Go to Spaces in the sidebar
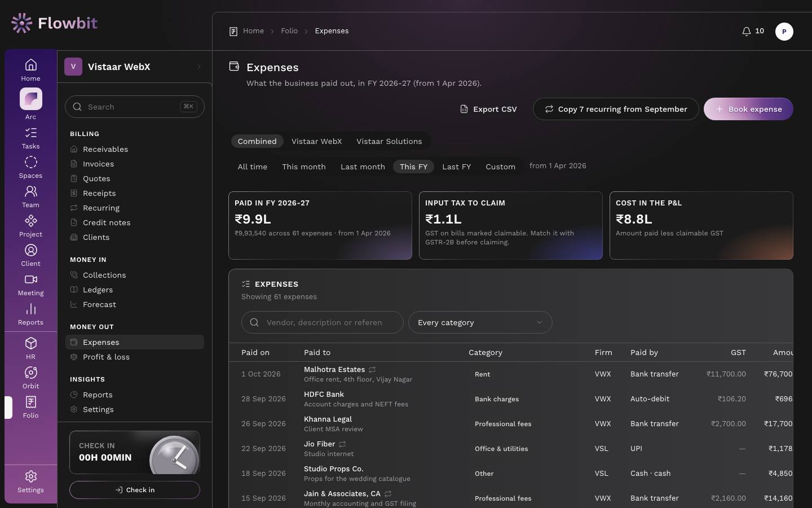 (30, 168)
